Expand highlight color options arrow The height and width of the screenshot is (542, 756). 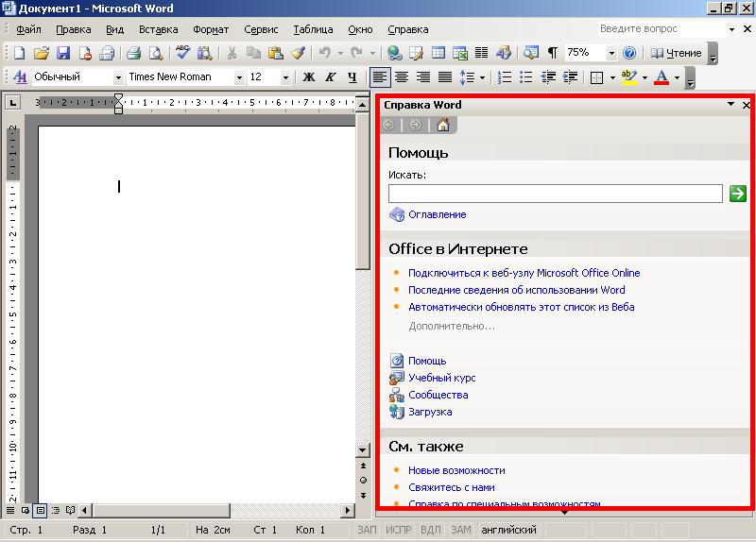click(x=644, y=77)
